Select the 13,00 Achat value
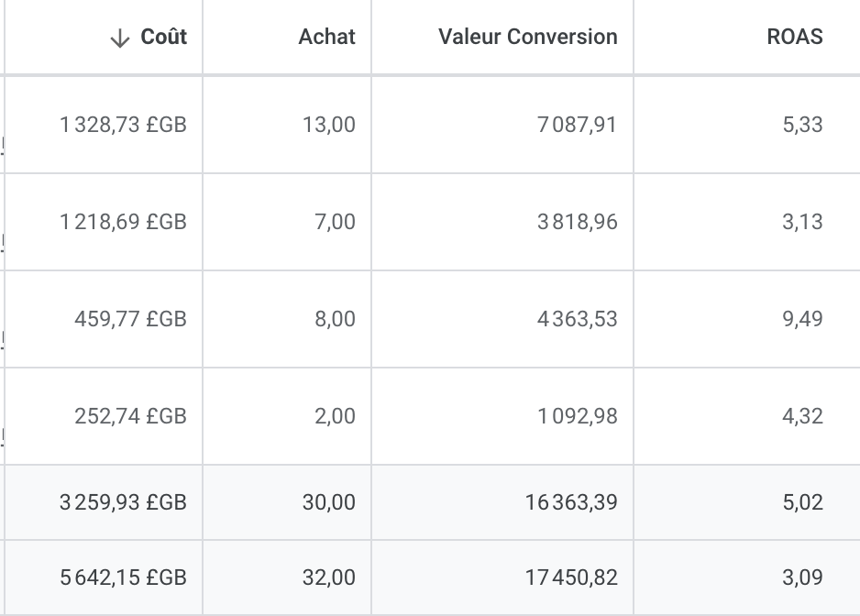This screenshot has width=860, height=616. 328,125
